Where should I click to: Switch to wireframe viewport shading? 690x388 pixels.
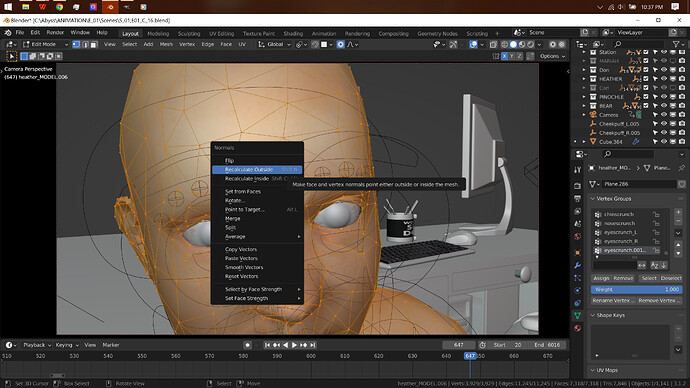pyautogui.click(x=505, y=44)
